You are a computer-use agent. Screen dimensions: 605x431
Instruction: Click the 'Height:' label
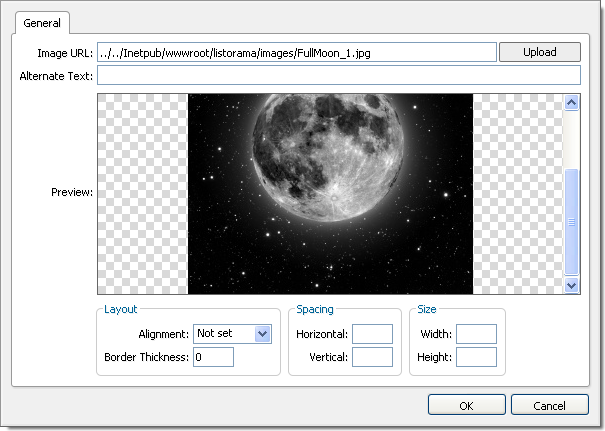point(434,357)
